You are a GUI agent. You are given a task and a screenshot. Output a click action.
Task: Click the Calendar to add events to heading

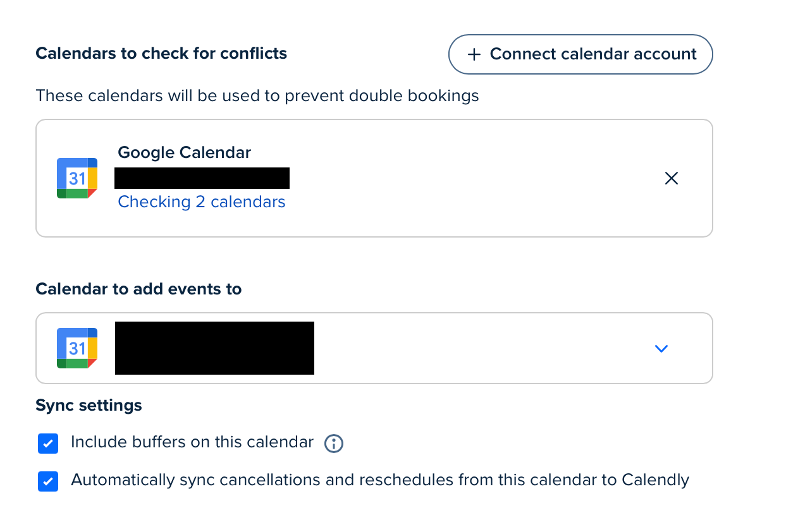[138, 289]
